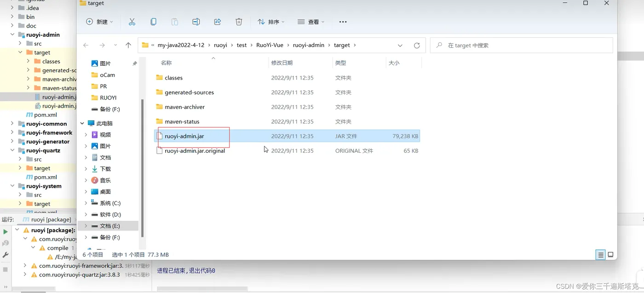Click RuoYi-Vue in the address breadcrumb

[x=269, y=45]
